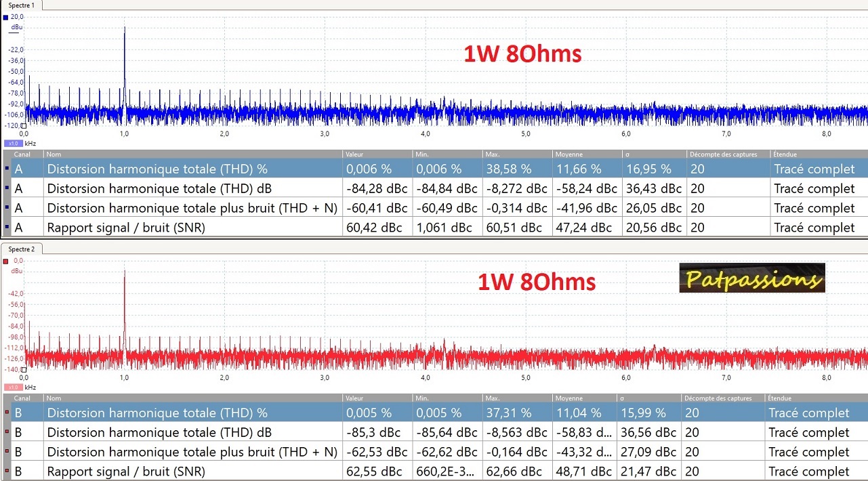868x481 pixels.
Task: Click the x1,0 zoom badge in Spectre 2
Action: tap(13, 388)
